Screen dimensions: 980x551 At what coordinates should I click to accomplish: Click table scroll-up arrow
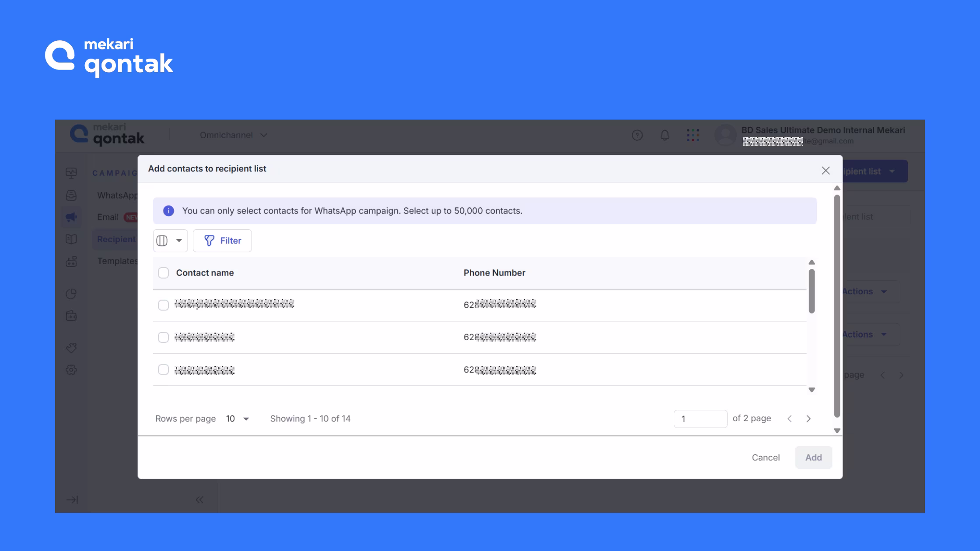click(812, 262)
